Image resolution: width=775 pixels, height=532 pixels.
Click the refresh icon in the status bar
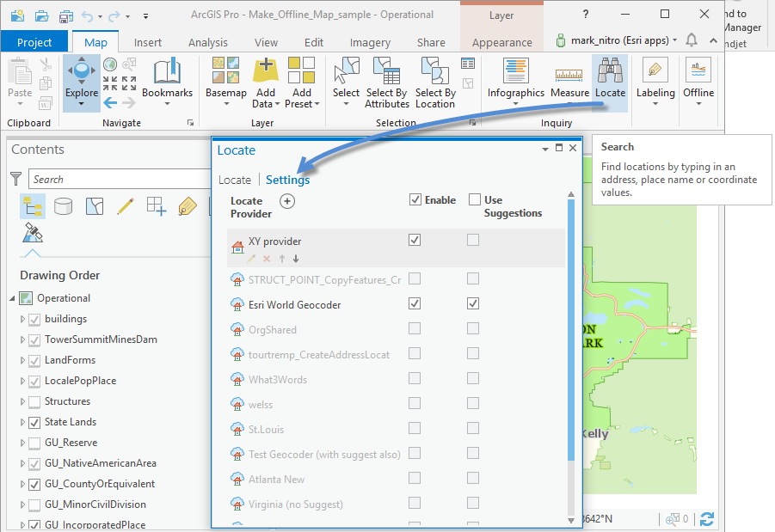tap(707, 518)
